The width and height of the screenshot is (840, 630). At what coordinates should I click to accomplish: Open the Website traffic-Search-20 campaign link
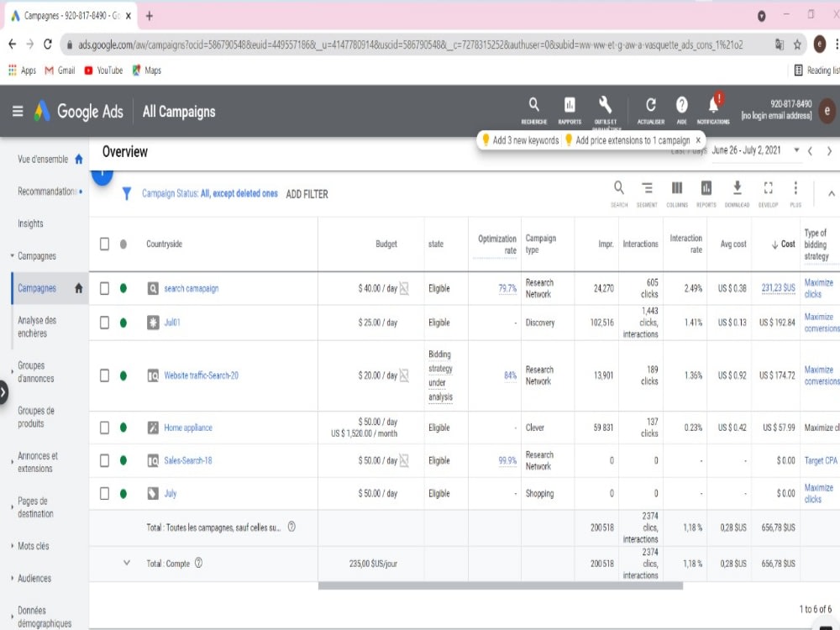coord(201,375)
